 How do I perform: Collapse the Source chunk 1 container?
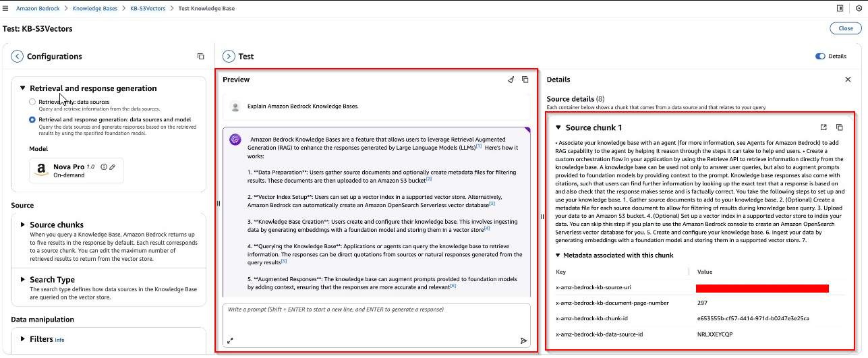point(558,127)
